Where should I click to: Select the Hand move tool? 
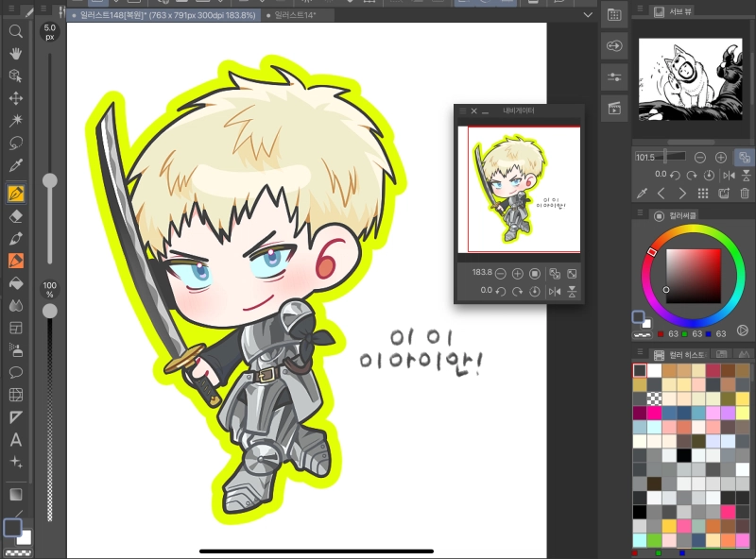(x=16, y=53)
